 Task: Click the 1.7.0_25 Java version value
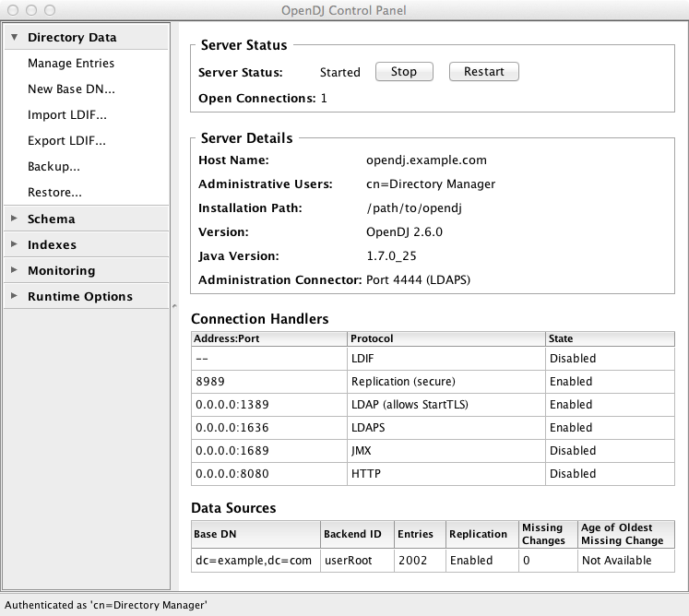pyautogui.click(x=391, y=256)
